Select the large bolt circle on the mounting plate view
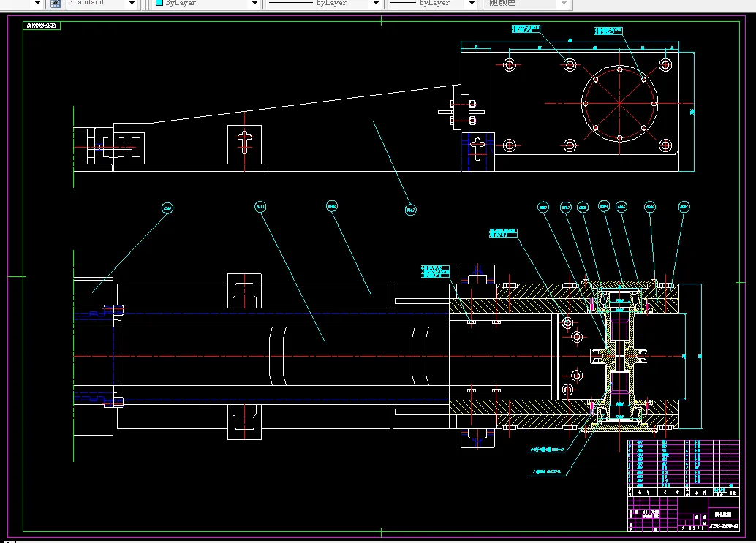 point(619,103)
